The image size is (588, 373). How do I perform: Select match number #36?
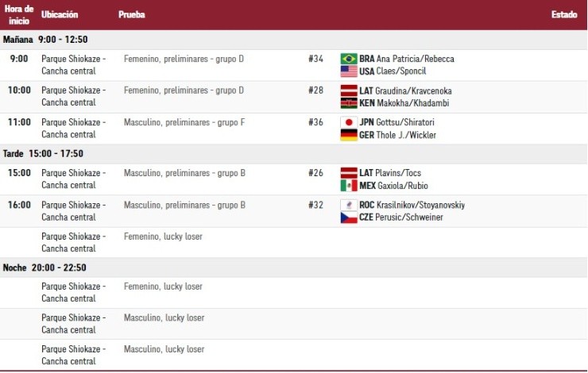point(315,122)
